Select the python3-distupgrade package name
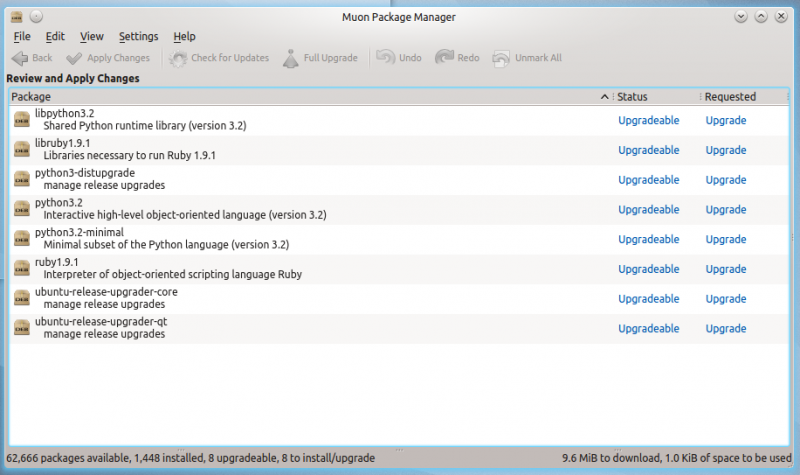This screenshot has width=800, height=475. [85, 173]
